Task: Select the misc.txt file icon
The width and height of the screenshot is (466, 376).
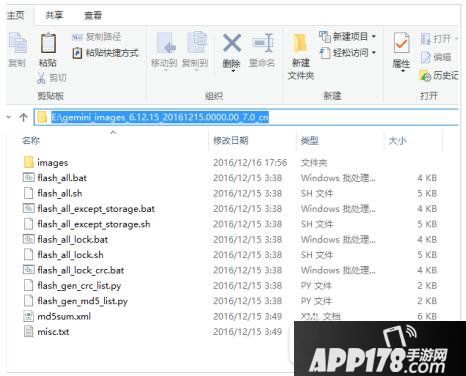Action: (x=29, y=331)
